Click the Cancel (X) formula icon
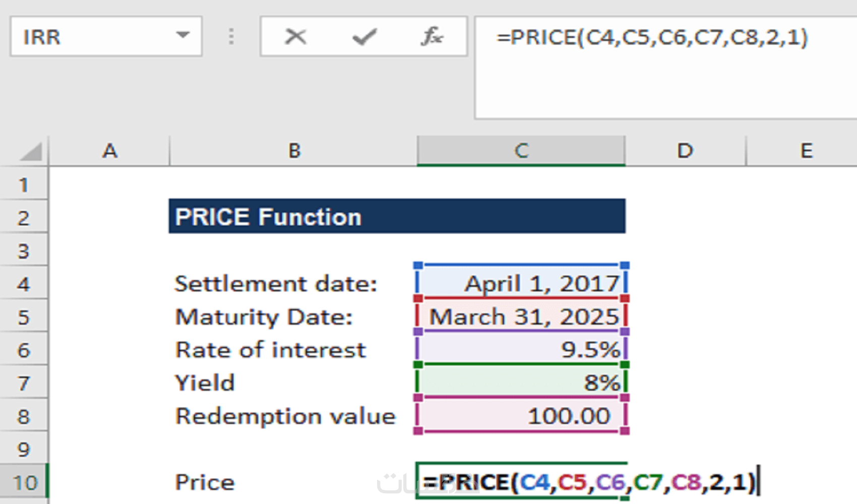This screenshot has width=857, height=504. (x=295, y=36)
